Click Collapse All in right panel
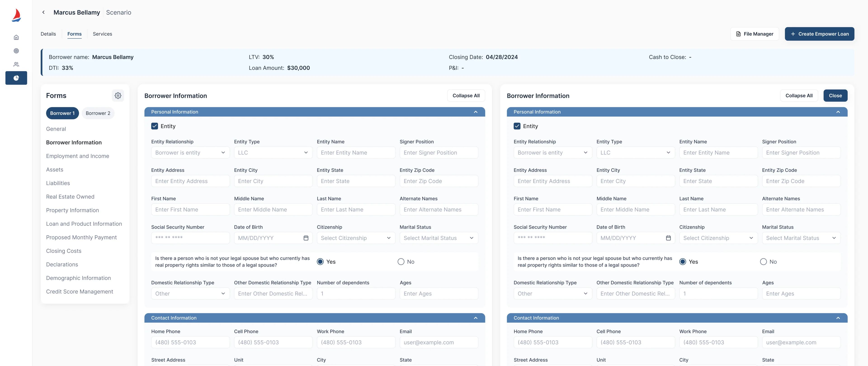The height and width of the screenshot is (366, 868). point(799,96)
